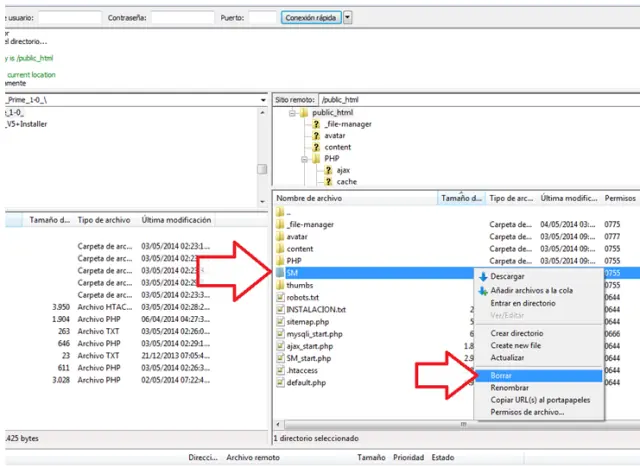Select ajax unknown folder icon in tree
This screenshot has width=640, height=467.
328,170
